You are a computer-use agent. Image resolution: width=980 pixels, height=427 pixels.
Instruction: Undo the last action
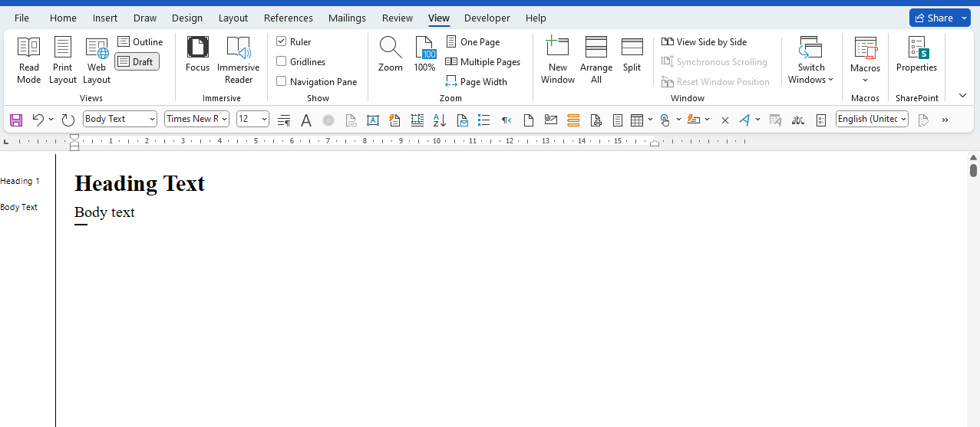[38, 120]
